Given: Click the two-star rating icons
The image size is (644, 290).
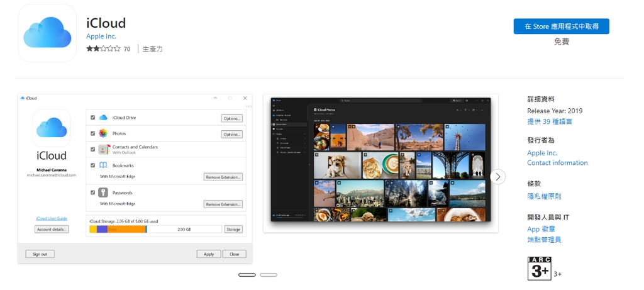Looking at the screenshot, I should (x=103, y=48).
